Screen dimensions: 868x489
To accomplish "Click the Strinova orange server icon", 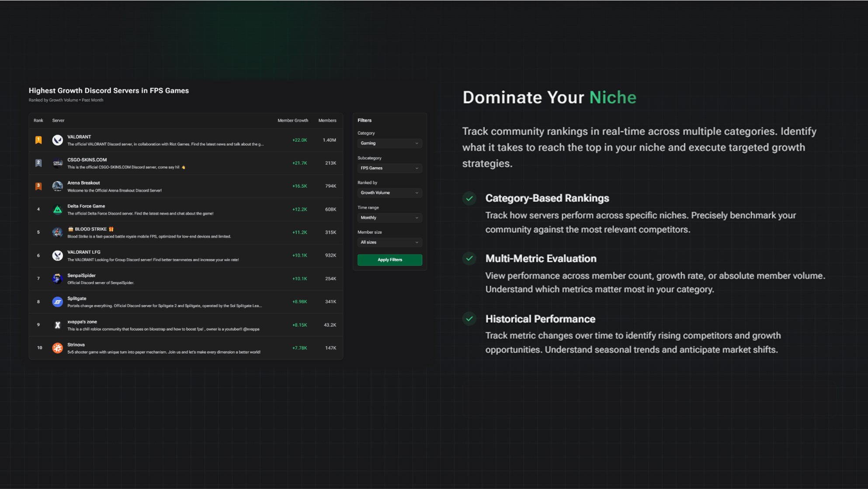I will [57, 348].
